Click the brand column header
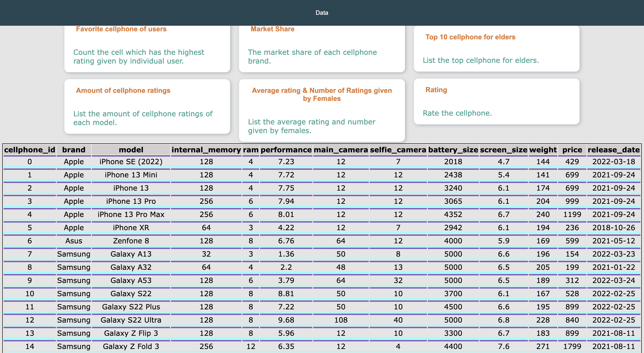644x353 pixels. pos(74,150)
